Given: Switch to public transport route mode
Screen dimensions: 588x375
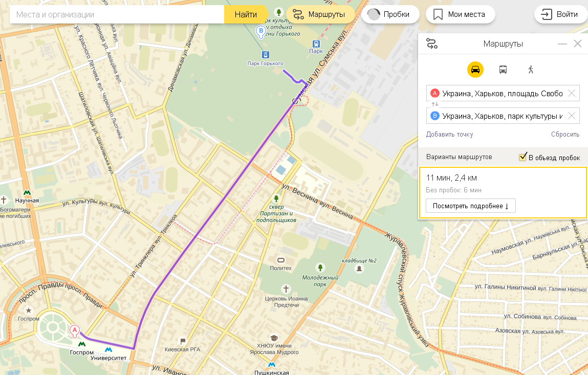Looking at the screenshot, I should pos(503,70).
